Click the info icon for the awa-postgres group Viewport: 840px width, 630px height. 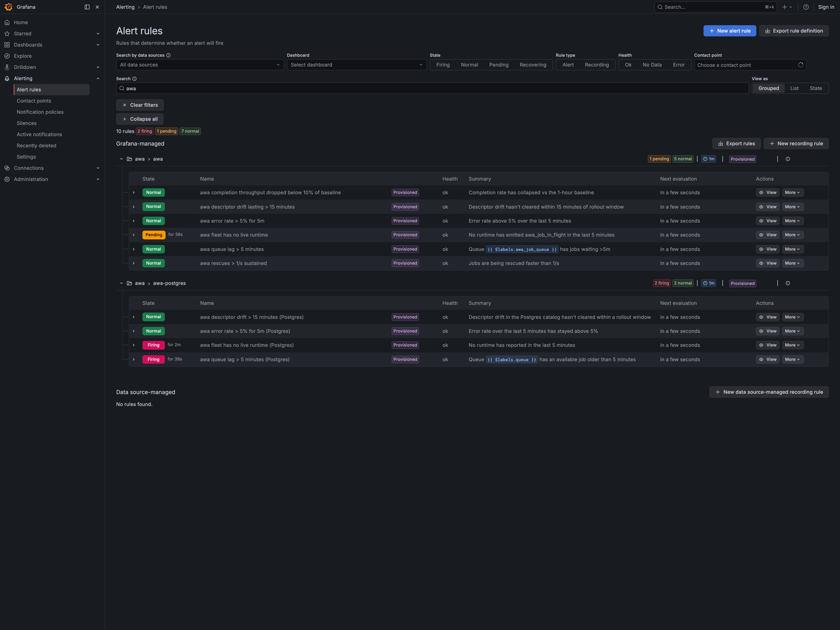coord(788,283)
